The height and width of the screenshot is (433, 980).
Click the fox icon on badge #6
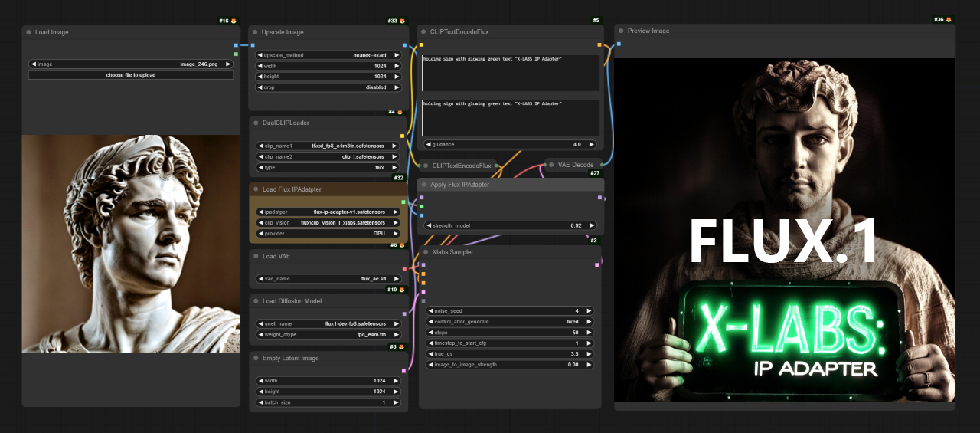401,346
